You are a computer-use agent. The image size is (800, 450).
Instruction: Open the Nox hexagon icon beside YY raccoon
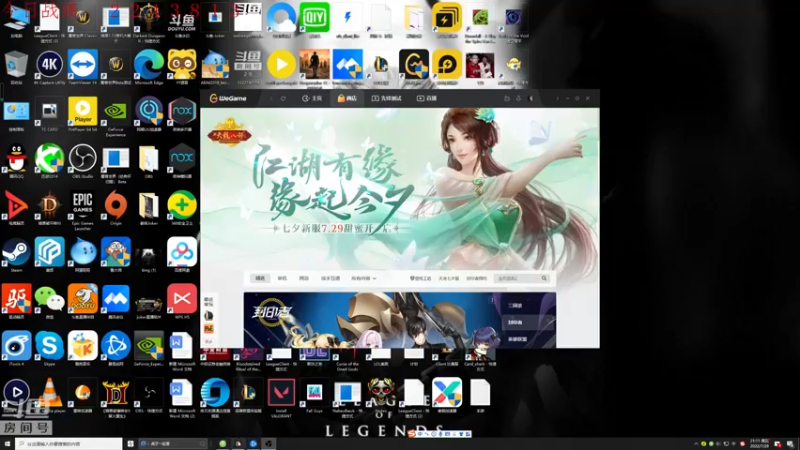point(182,114)
